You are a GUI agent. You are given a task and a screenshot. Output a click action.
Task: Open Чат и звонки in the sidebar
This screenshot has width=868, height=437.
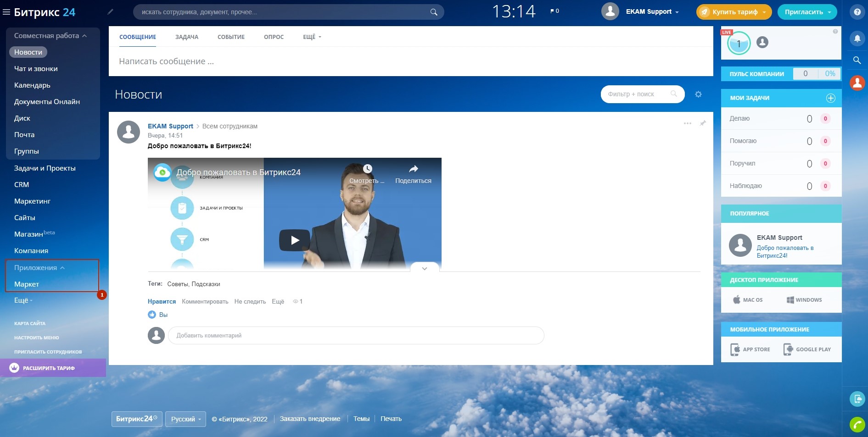pyautogui.click(x=36, y=69)
